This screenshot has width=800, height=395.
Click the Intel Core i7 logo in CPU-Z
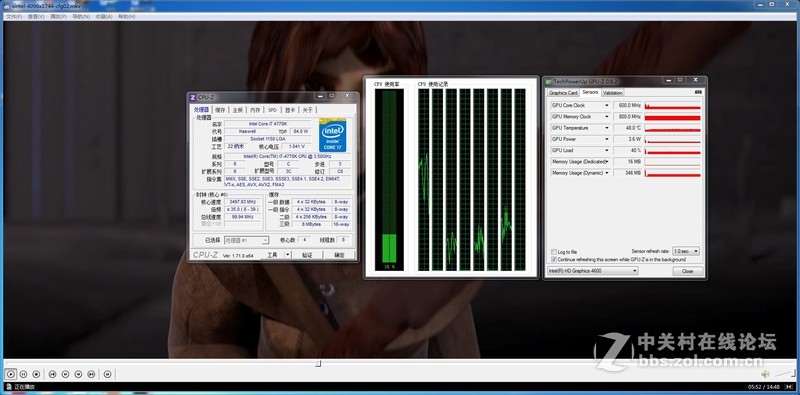(x=332, y=135)
